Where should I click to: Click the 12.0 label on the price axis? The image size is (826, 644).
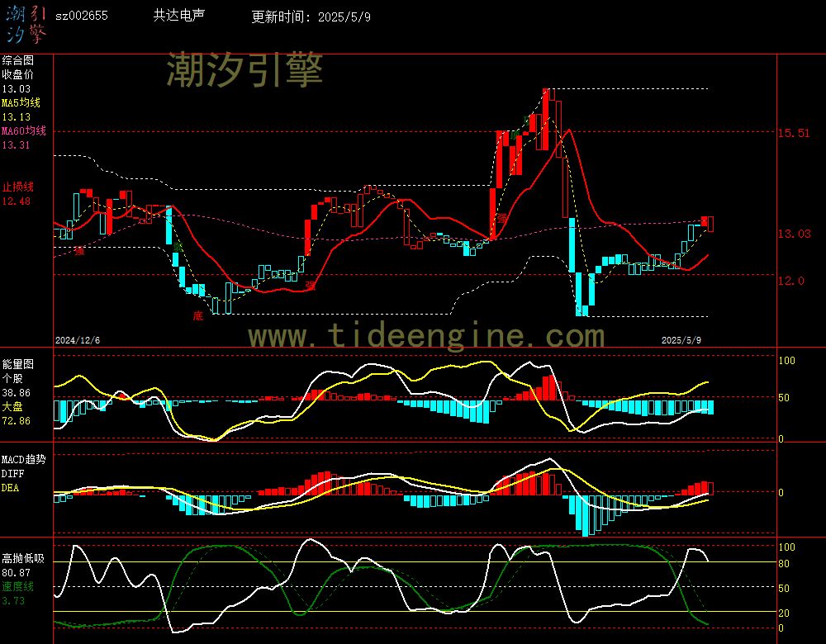[x=791, y=281]
